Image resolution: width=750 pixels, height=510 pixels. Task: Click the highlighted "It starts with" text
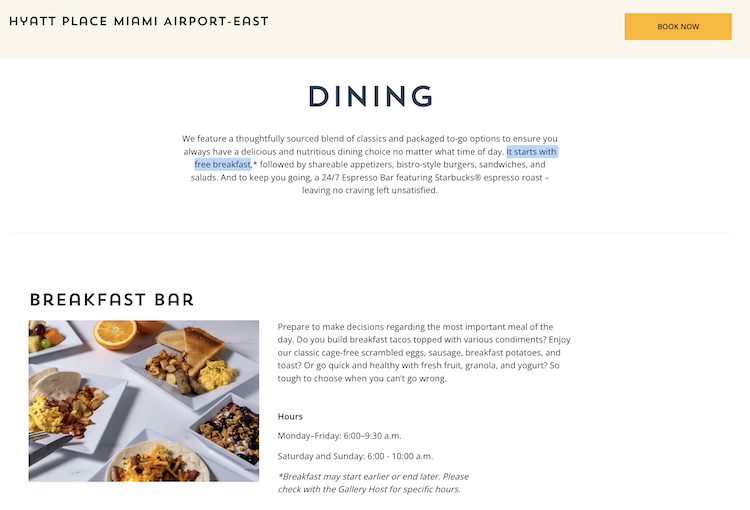(x=531, y=151)
